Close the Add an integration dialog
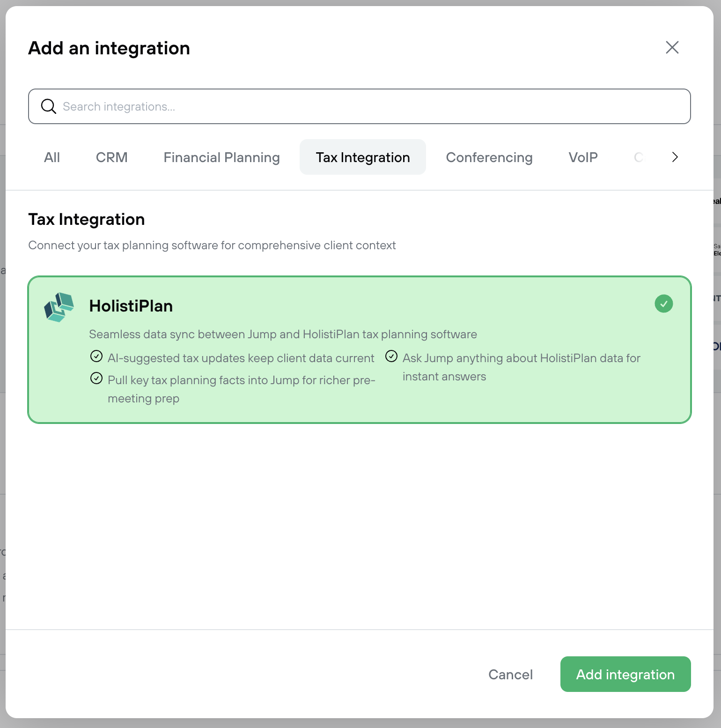The width and height of the screenshot is (721, 728). coord(672,47)
